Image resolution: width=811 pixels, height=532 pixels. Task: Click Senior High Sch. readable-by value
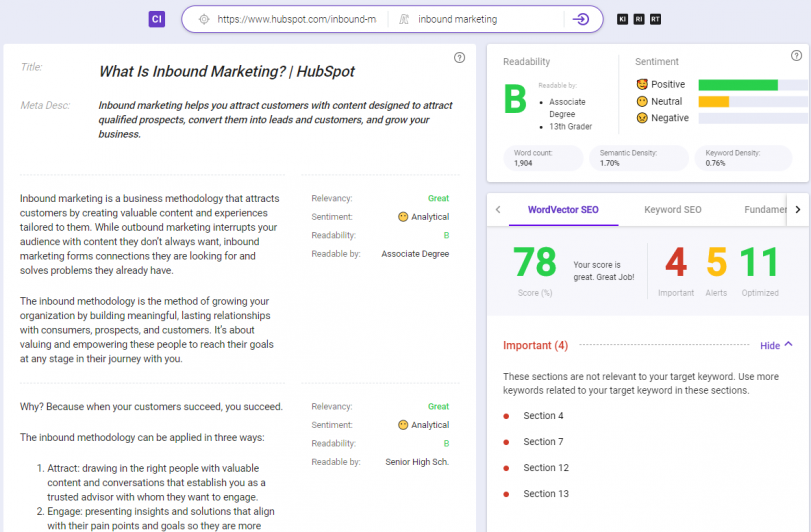pyautogui.click(x=417, y=462)
